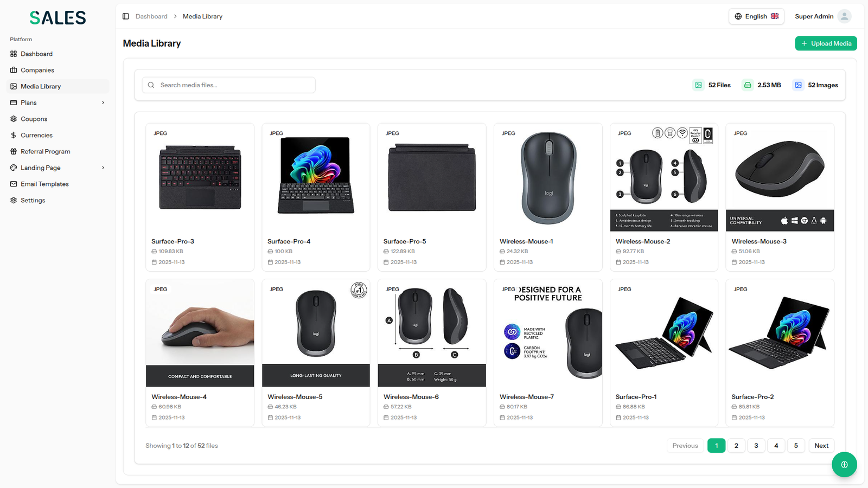This screenshot has width=868, height=488.
Task: Open the Wireless-Mouse-4 thumbnail
Action: pyautogui.click(x=200, y=333)
